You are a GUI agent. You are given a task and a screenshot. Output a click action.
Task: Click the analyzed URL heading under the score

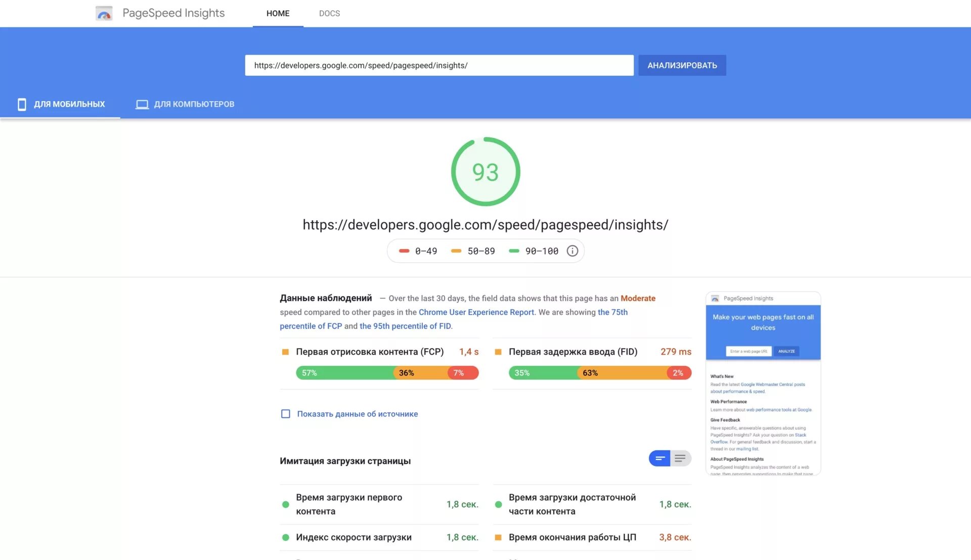pyautogui.click(x=485, y=224)
